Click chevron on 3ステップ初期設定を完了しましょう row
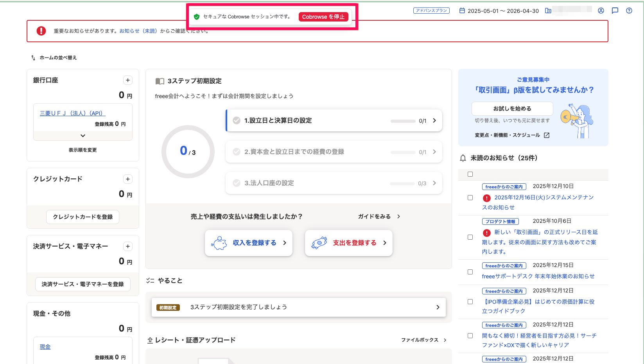644x364 pixels. [438, 307]
